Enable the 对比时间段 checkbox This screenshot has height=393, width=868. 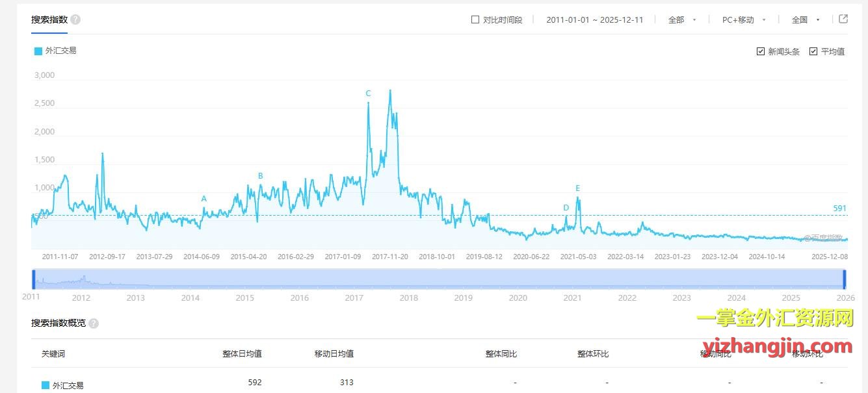tap(475, 19)
